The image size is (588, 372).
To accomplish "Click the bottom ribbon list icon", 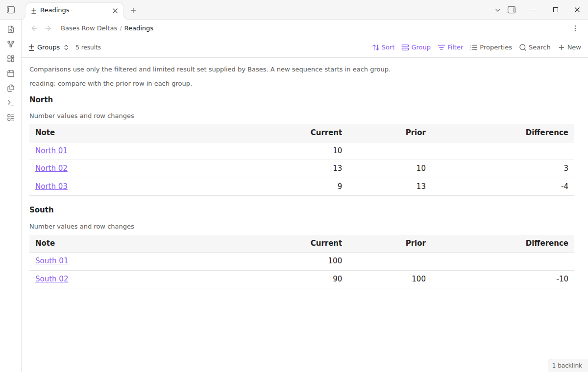I will (11, 117).
